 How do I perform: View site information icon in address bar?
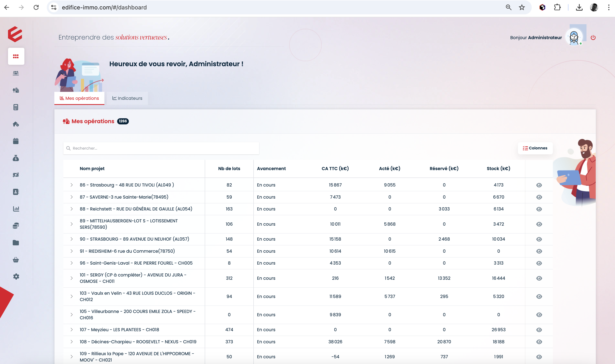point(54,7)
